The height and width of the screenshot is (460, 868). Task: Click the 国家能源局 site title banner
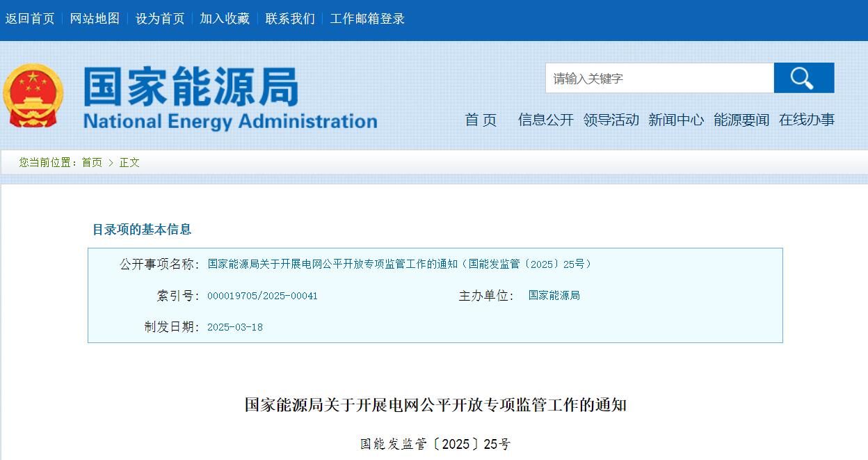click(x=230, y=99)
